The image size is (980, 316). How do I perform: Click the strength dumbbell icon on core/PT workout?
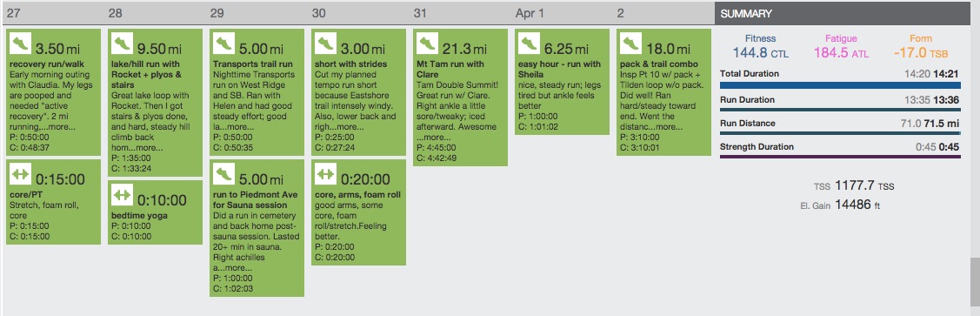point(20,175)
